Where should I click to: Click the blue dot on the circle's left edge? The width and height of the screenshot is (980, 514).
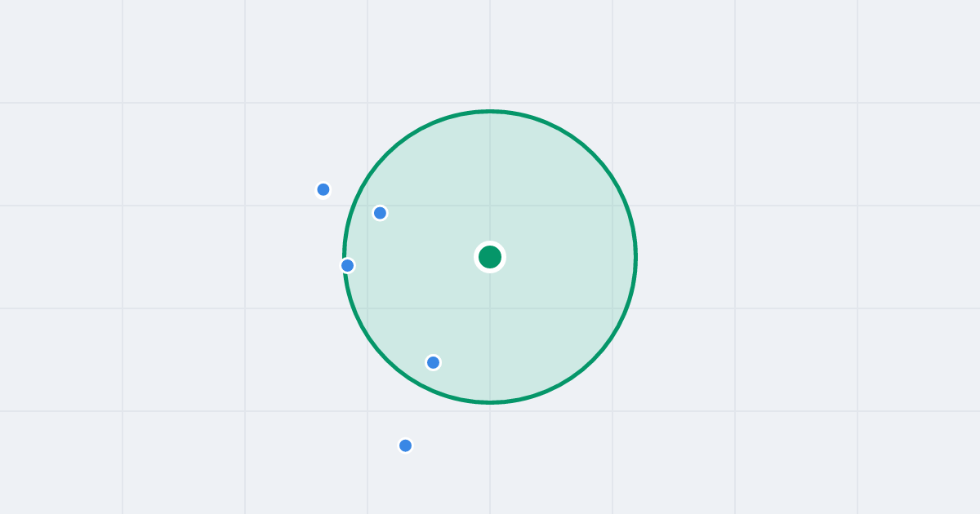tap(347, 265)
